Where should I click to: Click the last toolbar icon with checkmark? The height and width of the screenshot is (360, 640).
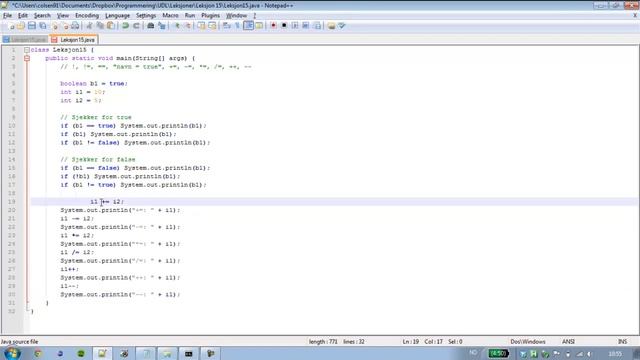coord(342,26)
